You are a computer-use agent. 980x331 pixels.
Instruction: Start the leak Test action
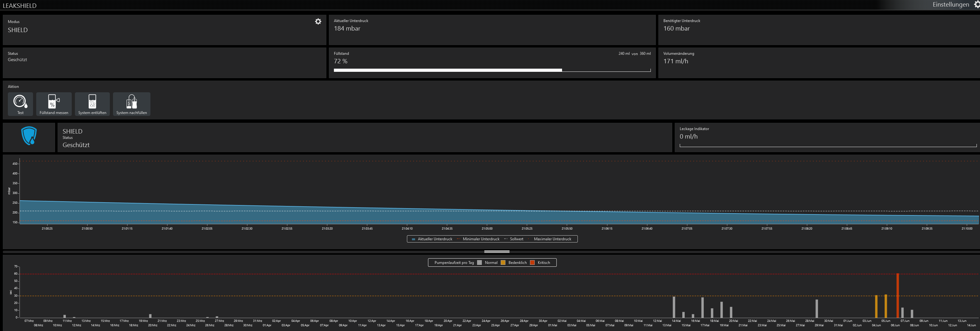20,104
